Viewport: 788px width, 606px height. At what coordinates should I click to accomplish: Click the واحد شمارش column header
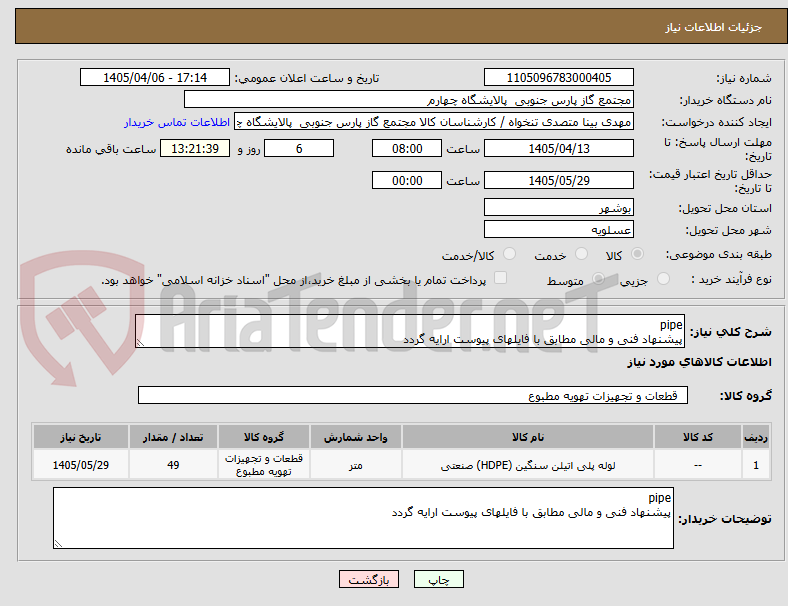[x=356, y=437]
